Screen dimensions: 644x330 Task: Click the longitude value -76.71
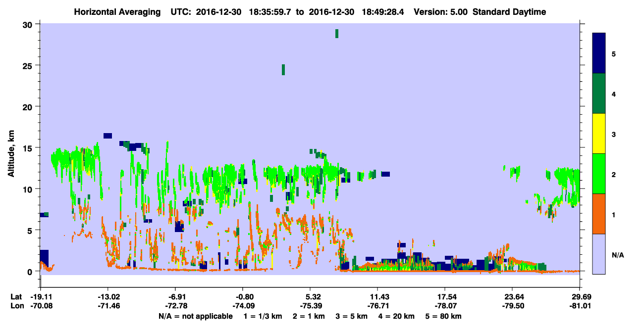point(377,306)
